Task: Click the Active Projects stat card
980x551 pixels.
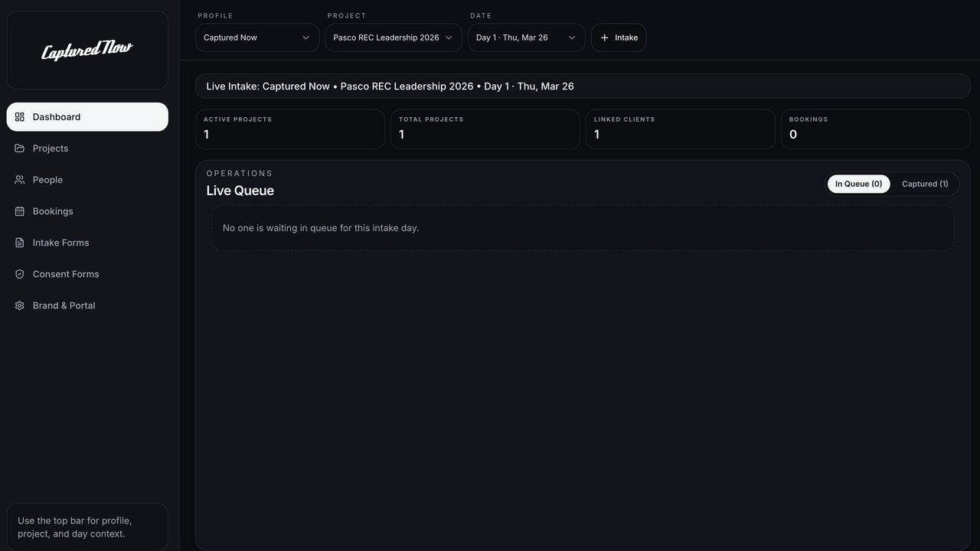Action: click(x=290, y=129)
